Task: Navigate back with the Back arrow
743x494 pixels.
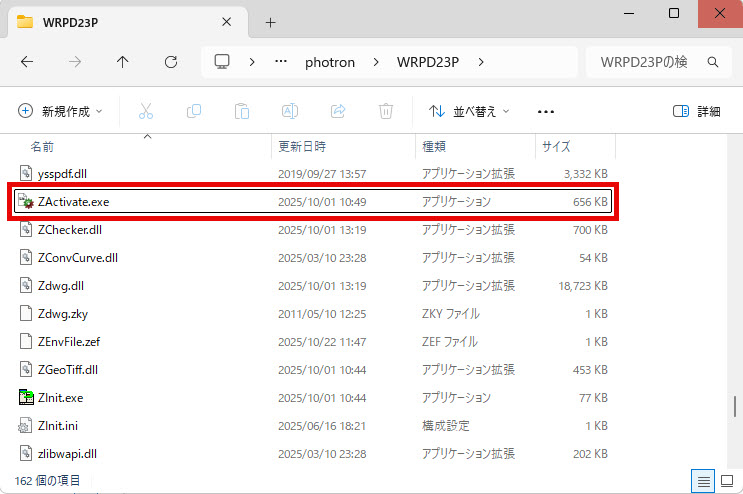Action: 27,62
